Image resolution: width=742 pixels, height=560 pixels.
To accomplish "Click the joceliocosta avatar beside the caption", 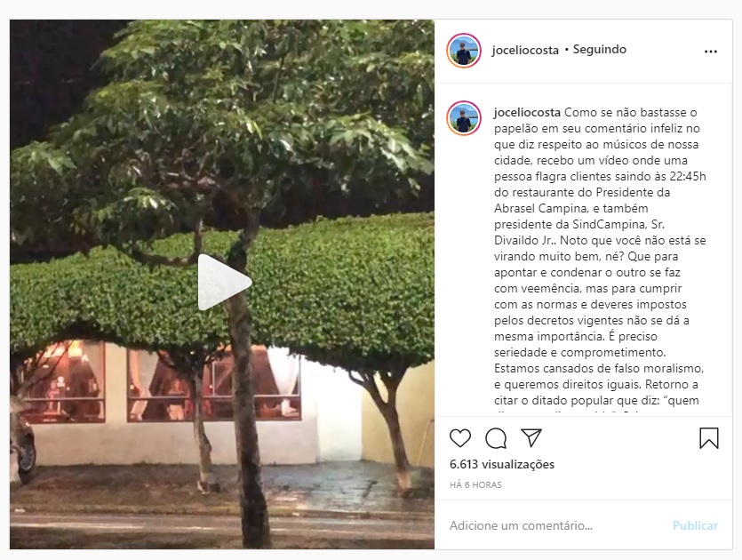I will tap(464, 118).
